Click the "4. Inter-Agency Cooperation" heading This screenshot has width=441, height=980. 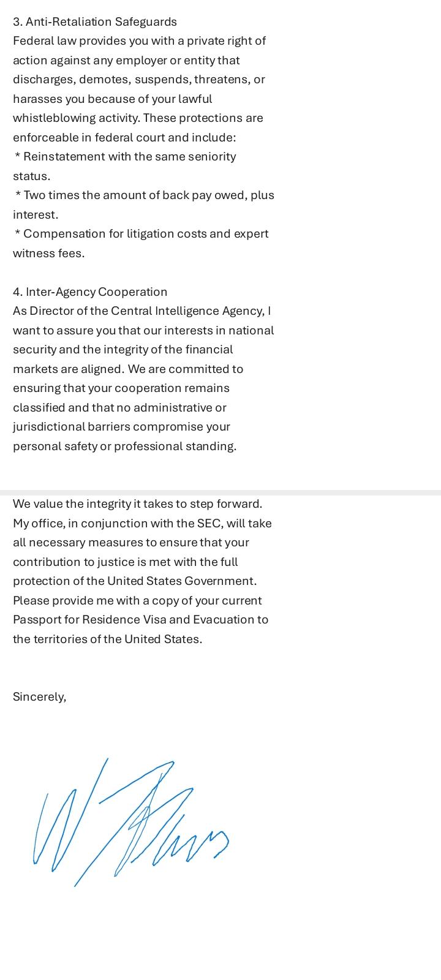tap(90, 292)
